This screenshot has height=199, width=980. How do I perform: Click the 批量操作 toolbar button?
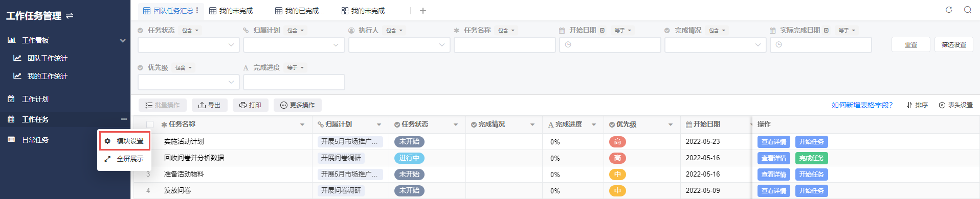pos(163,105)
